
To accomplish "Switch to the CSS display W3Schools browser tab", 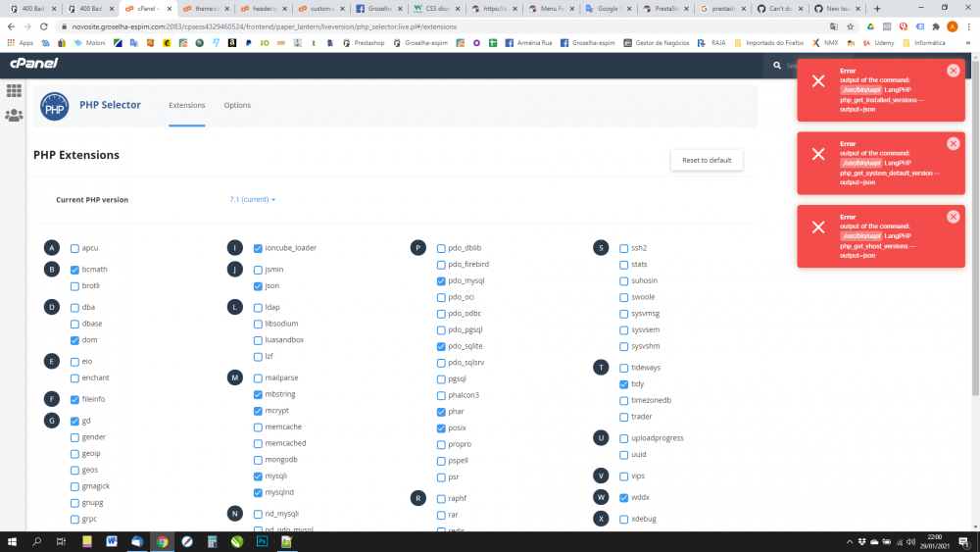I will 436,9.
